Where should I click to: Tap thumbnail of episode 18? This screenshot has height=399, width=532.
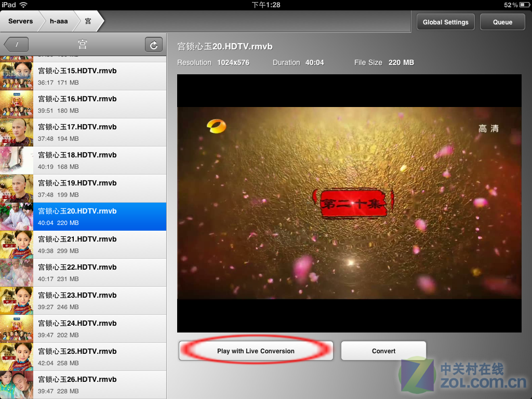(x=17, y=161)
